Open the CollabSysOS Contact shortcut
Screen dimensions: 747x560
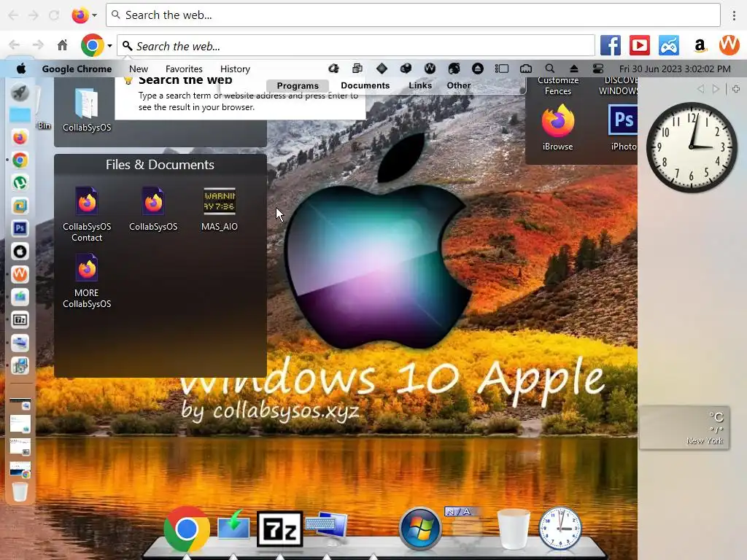pos(87,214)
